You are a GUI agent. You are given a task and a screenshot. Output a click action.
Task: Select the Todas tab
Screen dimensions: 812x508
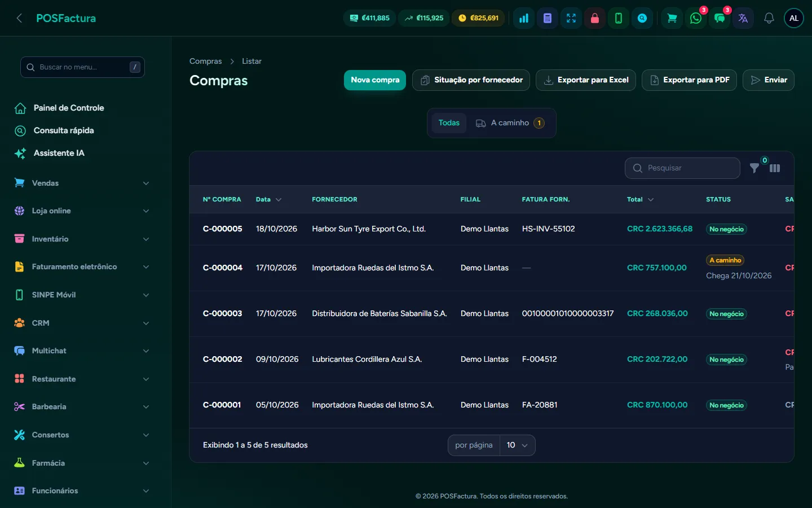click(x=449, y=123)
